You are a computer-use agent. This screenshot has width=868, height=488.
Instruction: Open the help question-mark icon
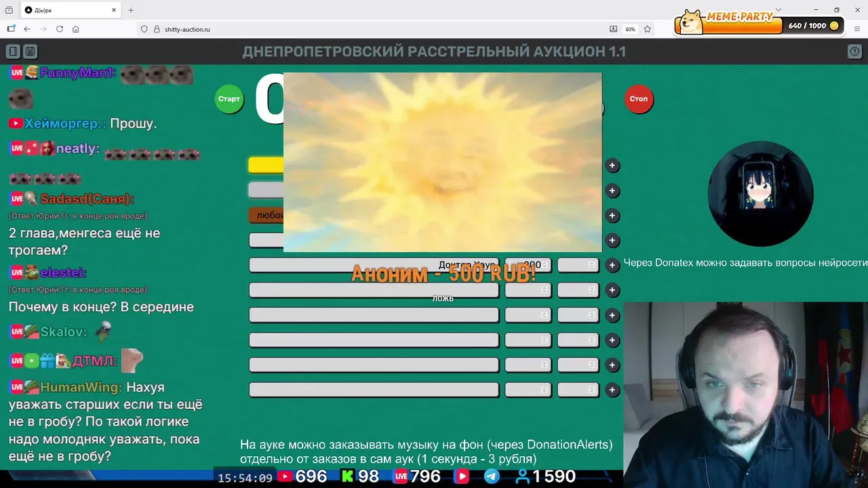pyautogui.click(x=855, y=52)
